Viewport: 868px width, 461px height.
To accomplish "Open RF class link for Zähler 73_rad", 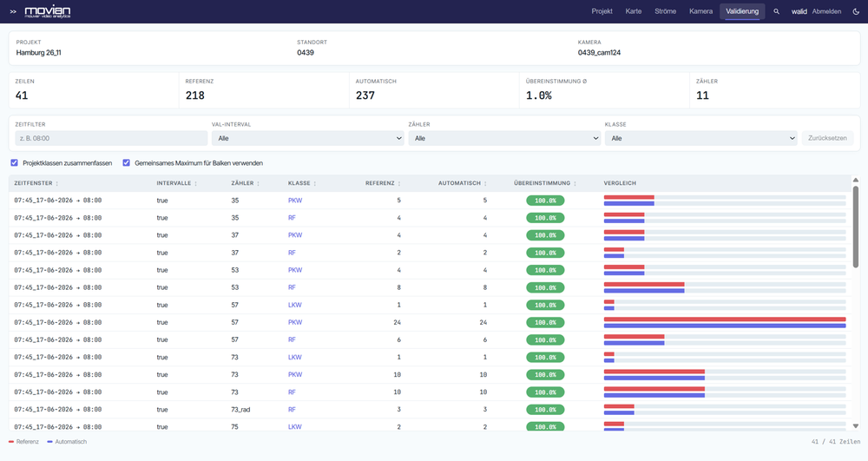I will tap(292, 410).
